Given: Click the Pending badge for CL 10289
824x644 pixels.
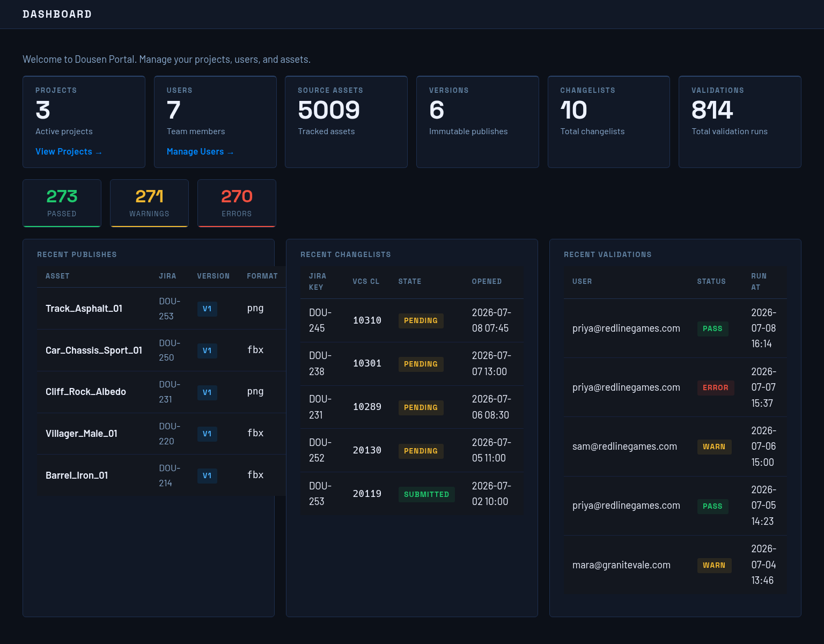Looking at the screenshot, I should 421,408.
